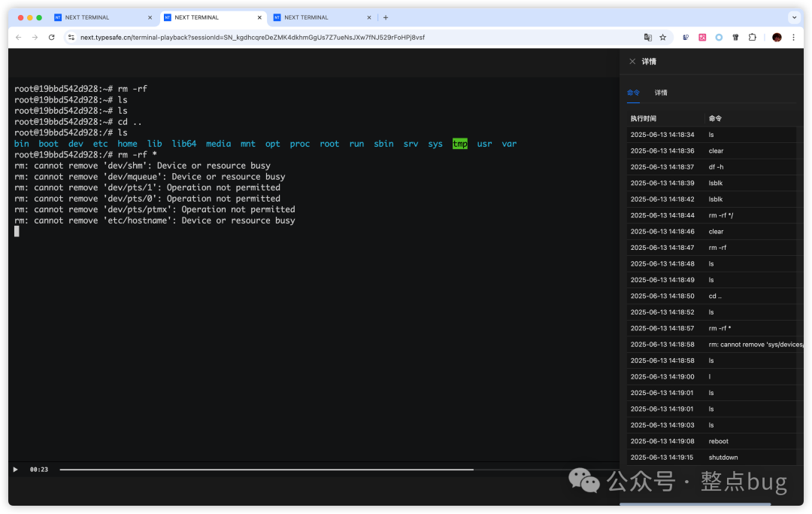812x514 pixels.
Task: Expand the tab search dropdown chevron
Action: coord(794,17)
